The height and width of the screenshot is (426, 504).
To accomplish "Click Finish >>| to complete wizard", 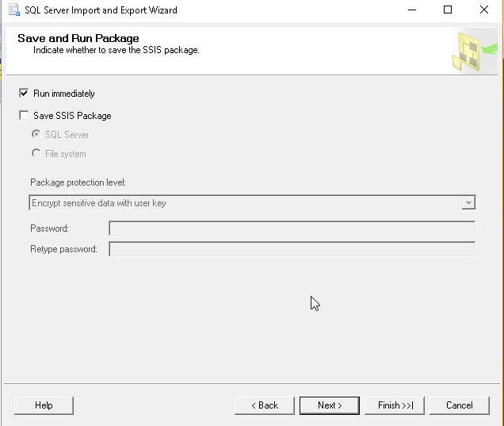I will [395, 405].
